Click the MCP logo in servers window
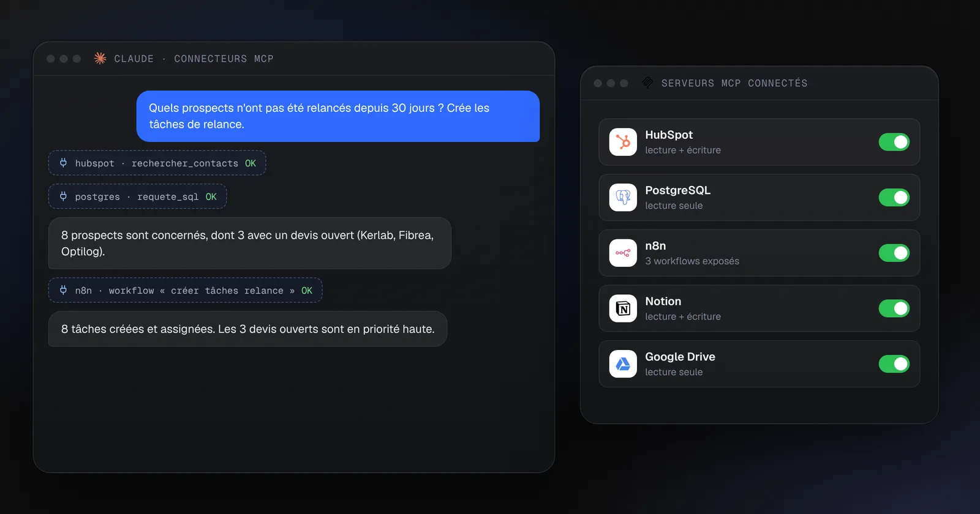 click(x=647, y=83)
